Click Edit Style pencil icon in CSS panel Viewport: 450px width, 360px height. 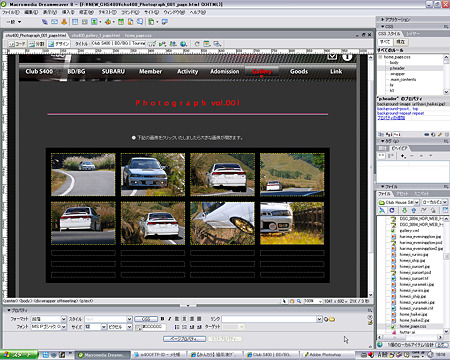click(440, 134)
